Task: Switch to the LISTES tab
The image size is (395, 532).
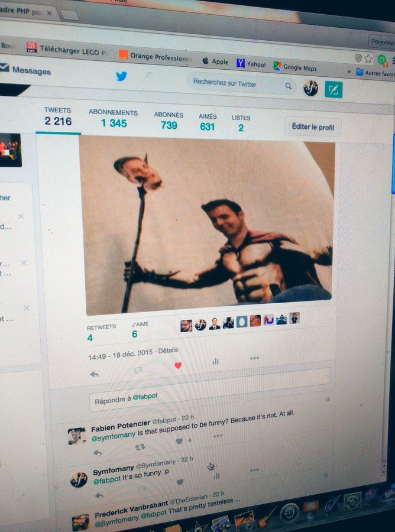Action: coord(241,123)
